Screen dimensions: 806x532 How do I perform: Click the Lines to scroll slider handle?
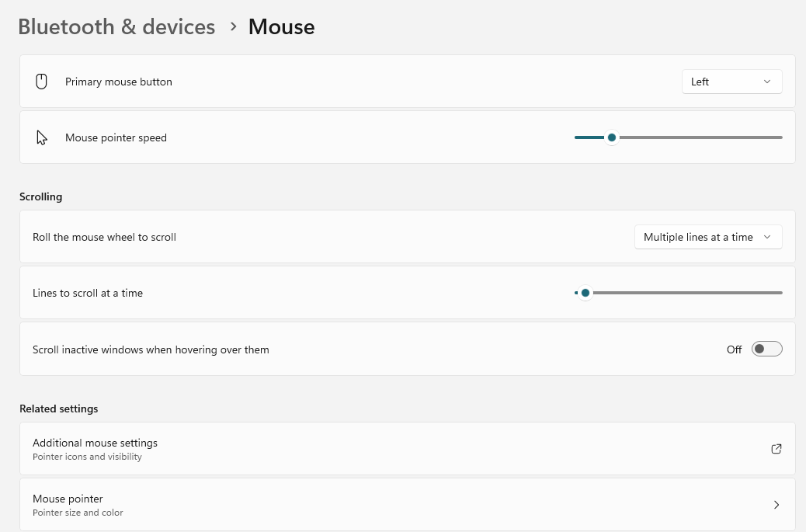tap(585, 293)
